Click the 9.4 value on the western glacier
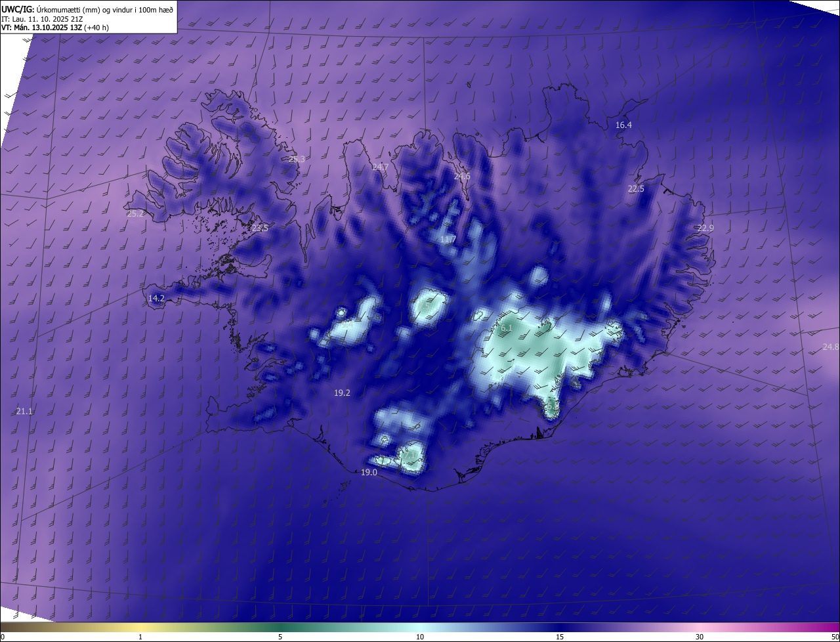840x642 pixels. tap(346, 323)
